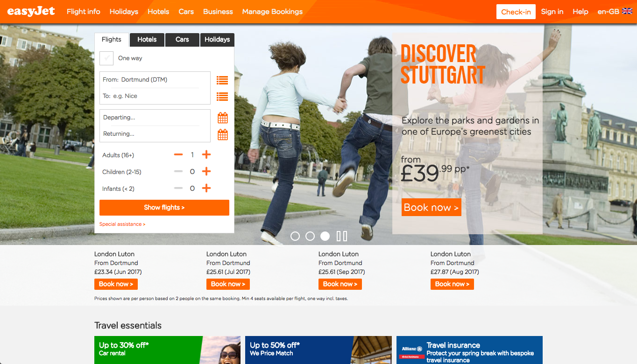Click Sign in
Screen dimensions: 637x364
click(x=552, y=12)
